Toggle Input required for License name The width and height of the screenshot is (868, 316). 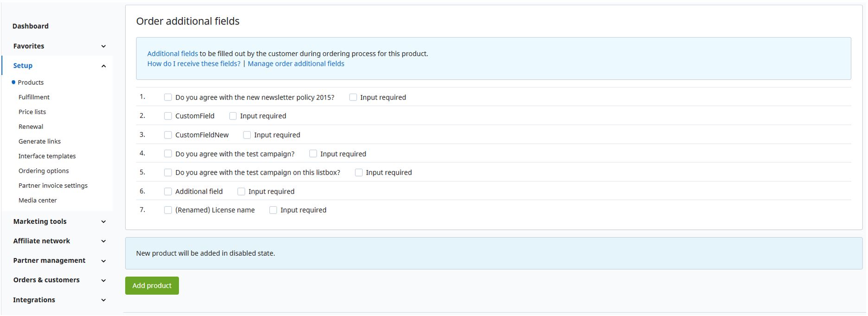tap(273, 210)
